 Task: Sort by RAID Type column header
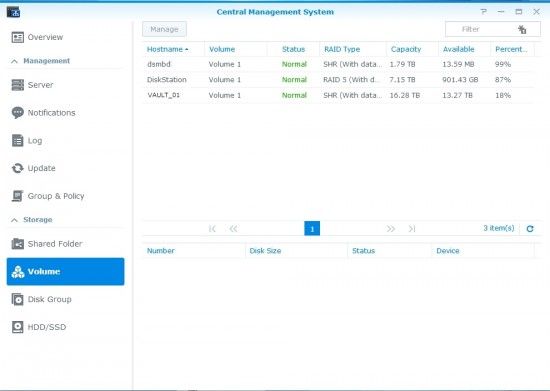coord(342,49)
